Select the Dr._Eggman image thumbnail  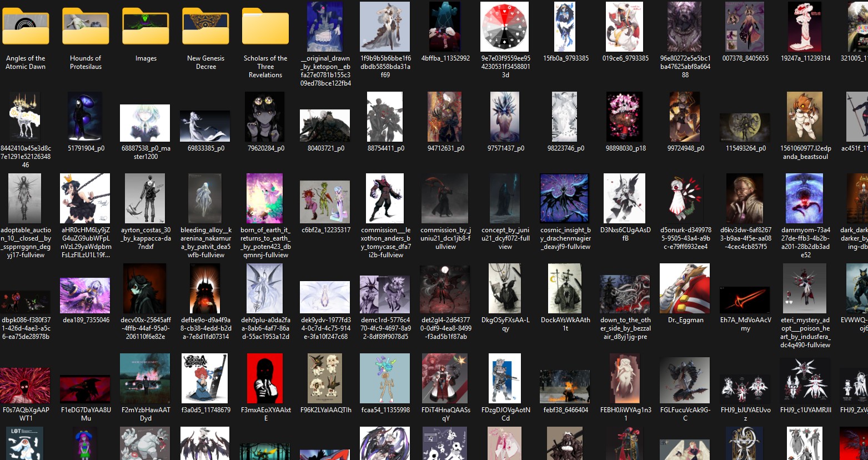pyautogui.click(x=685, y=288)
